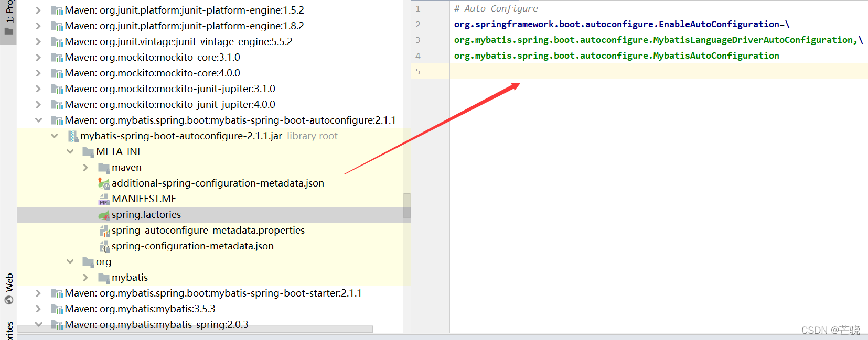Expand Maven mockito-core:3.1.0 library

click(38, 57)
